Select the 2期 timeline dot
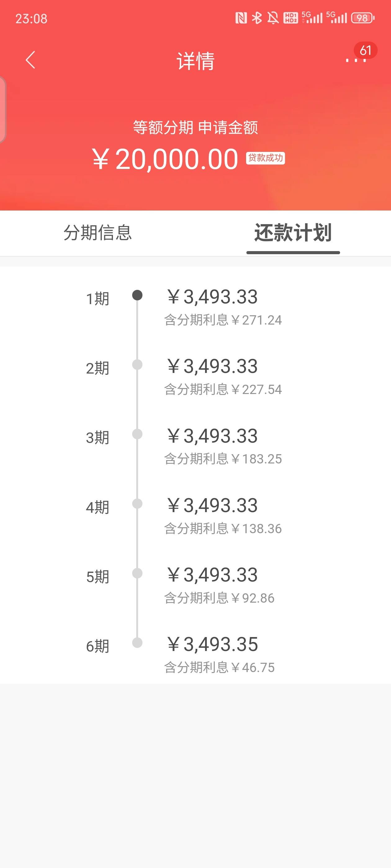391x868 pixels. 137,365
